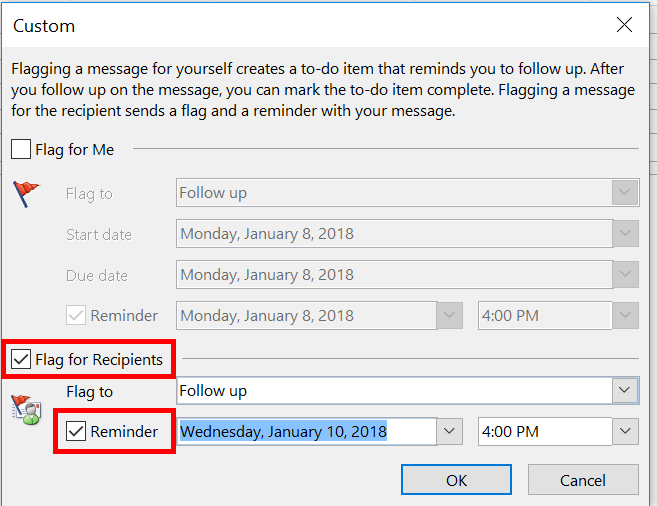Click the Cancel button
The image size is (657, 506).
pos(583,480)
